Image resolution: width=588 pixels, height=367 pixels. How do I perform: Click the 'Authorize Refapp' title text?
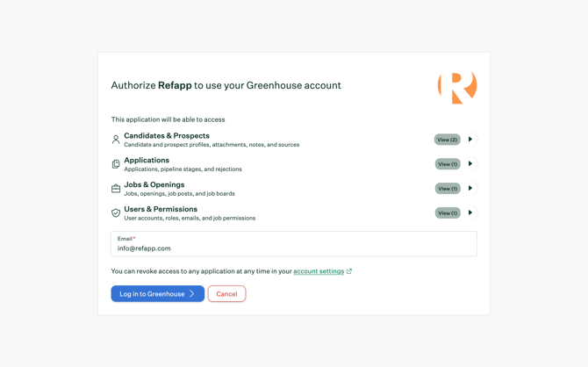[x=226, y=85]
